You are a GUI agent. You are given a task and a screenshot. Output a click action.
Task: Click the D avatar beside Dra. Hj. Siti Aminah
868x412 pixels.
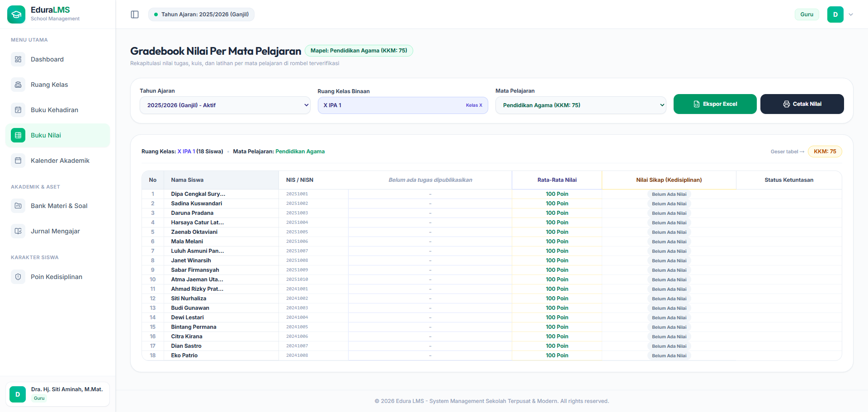coord(18,394)
